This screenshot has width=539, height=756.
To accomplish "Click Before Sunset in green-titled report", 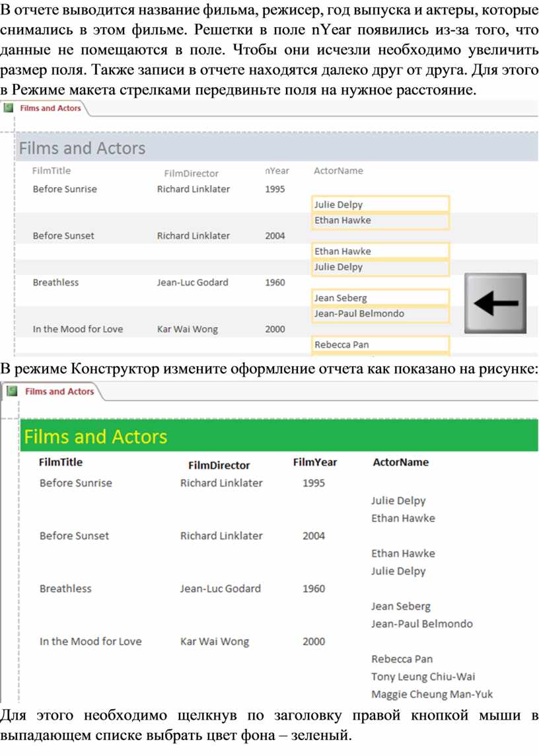I will pos(74,536).
